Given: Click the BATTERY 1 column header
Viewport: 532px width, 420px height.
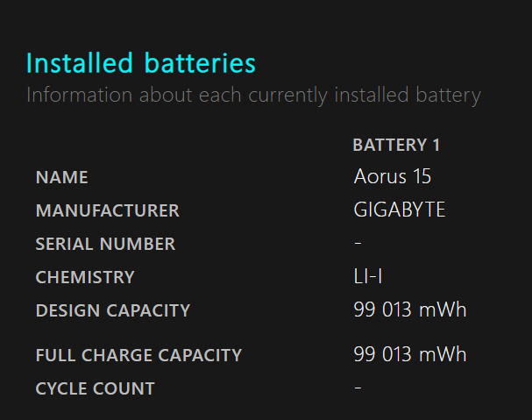Looking at the screenshot, I should pos(396,145).
